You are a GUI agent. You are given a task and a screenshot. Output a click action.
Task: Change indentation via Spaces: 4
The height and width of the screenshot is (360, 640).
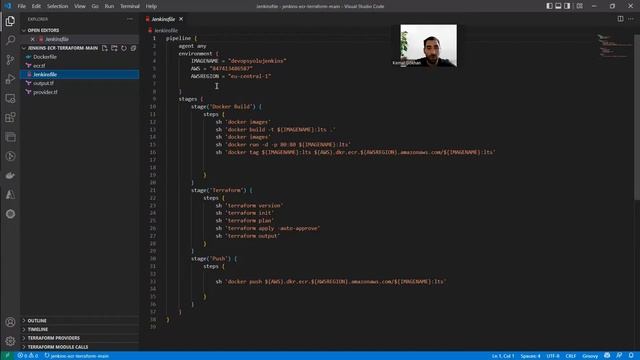530,356
